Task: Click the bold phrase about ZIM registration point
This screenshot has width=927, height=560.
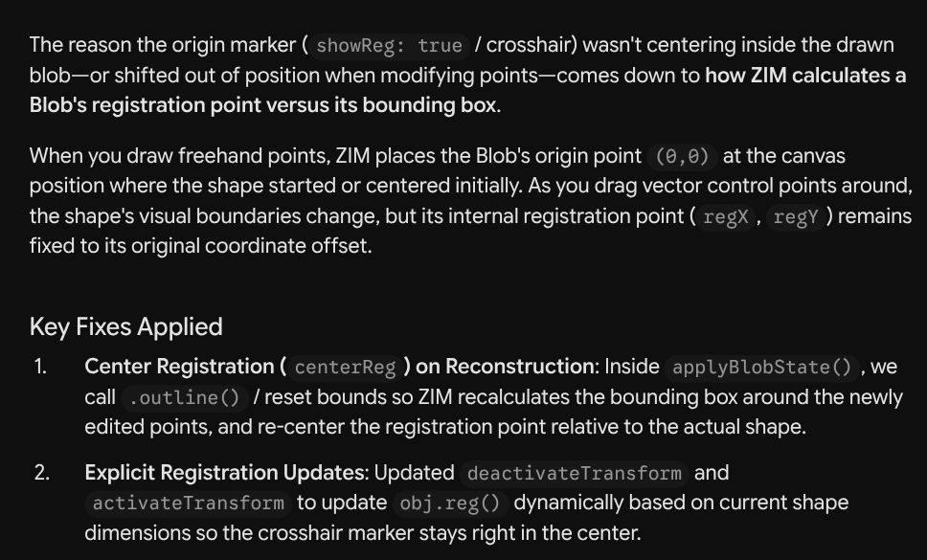Action: (467, 90)
